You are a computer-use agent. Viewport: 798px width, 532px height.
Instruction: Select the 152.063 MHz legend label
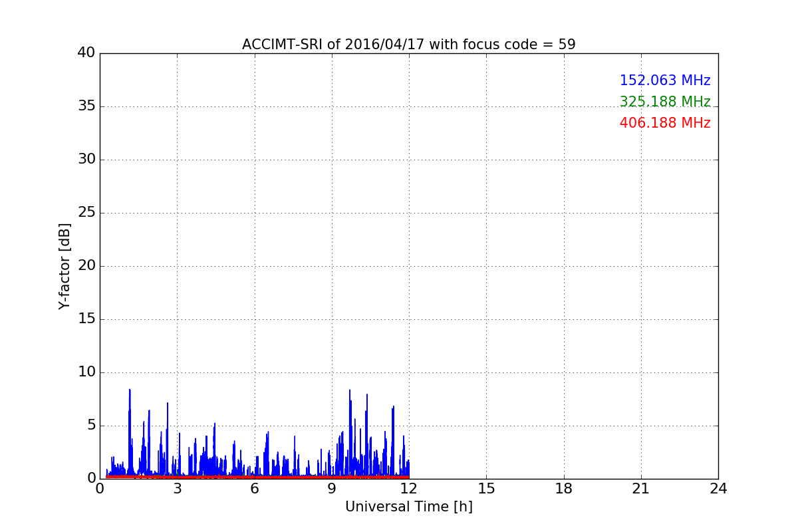point(665,80)
